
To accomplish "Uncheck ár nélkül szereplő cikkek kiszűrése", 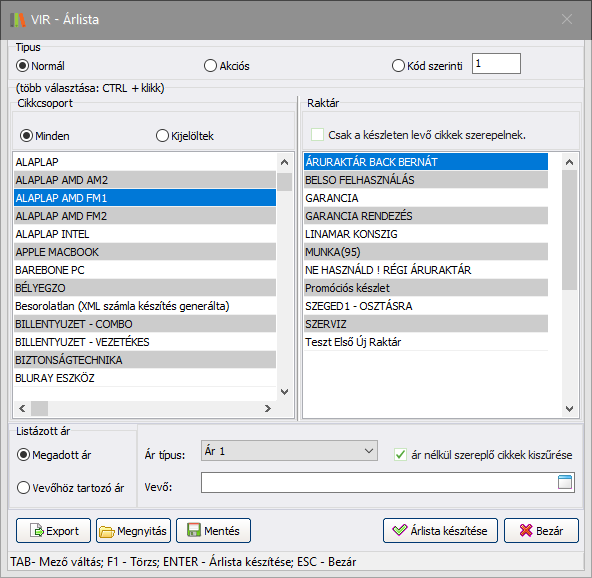I will pyautogui.click(x=400, y=455).
